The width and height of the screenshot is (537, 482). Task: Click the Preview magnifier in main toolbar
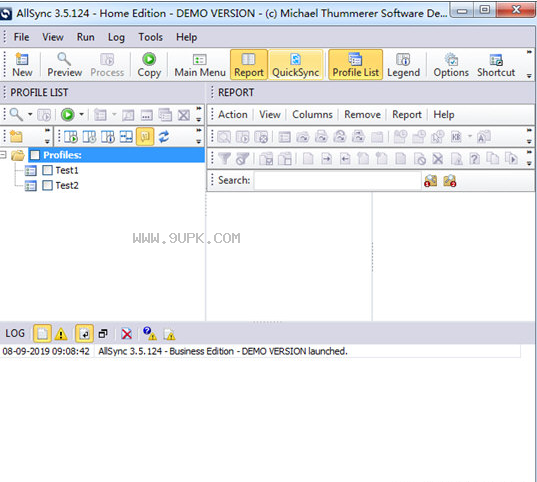[x=64, y=65]
